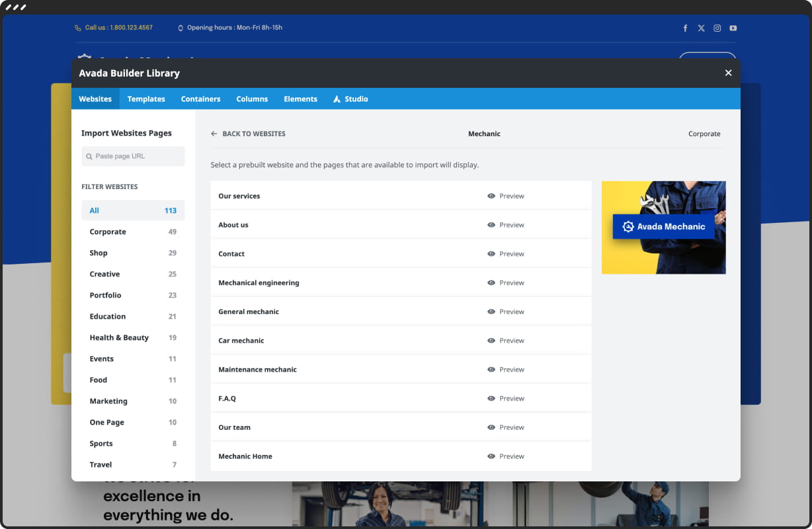Click the Opening hours text in header
This screenshot has width=812, height=529.
(x=235, y=28)
